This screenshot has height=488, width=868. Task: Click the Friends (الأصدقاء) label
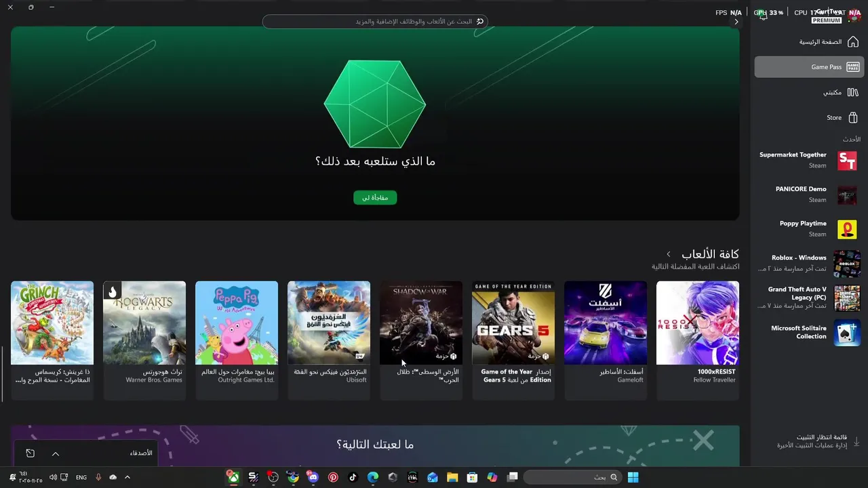[x=141, y=453]
